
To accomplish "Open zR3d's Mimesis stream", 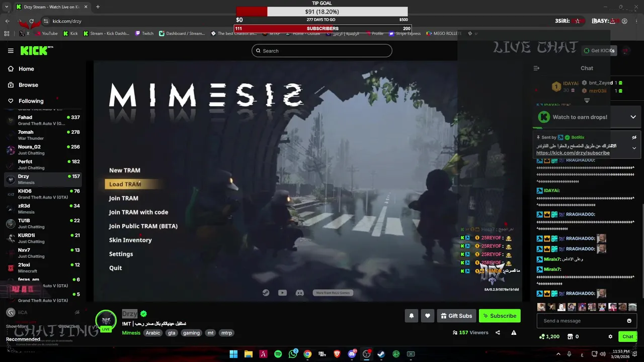I will [43, 209].
